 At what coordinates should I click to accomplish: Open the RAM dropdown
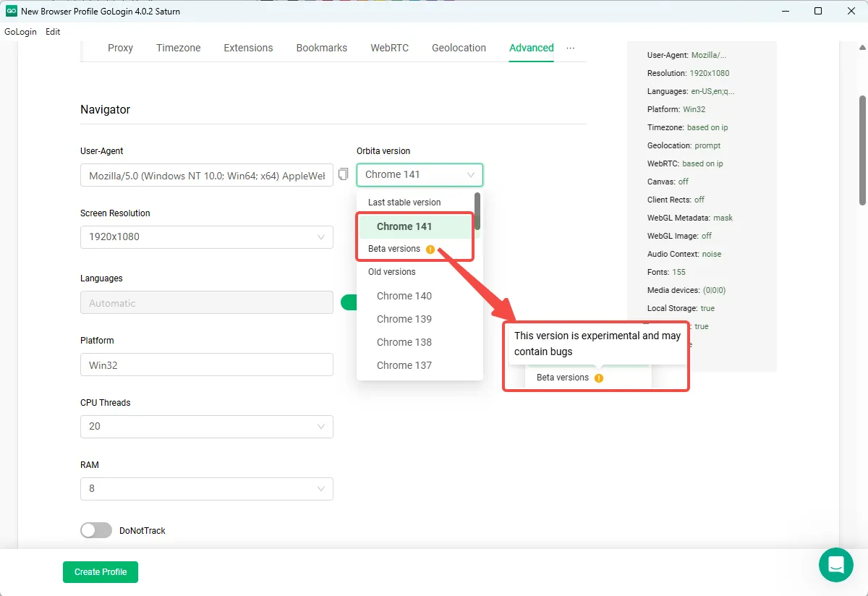pos(206,488)
